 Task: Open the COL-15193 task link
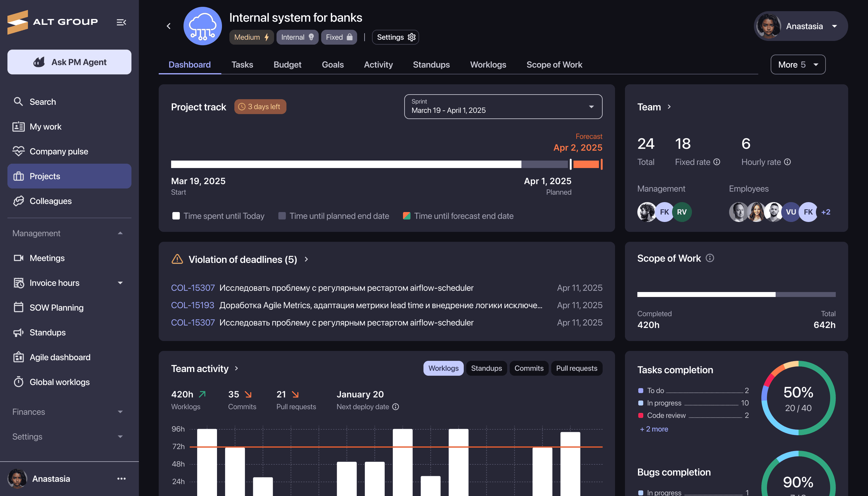pos(193,305)
